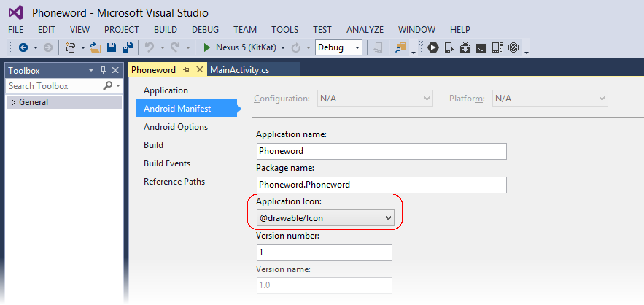Expand the General toolbox group
Viewport: 644px width, 305px height.
[x=13, y=103]
